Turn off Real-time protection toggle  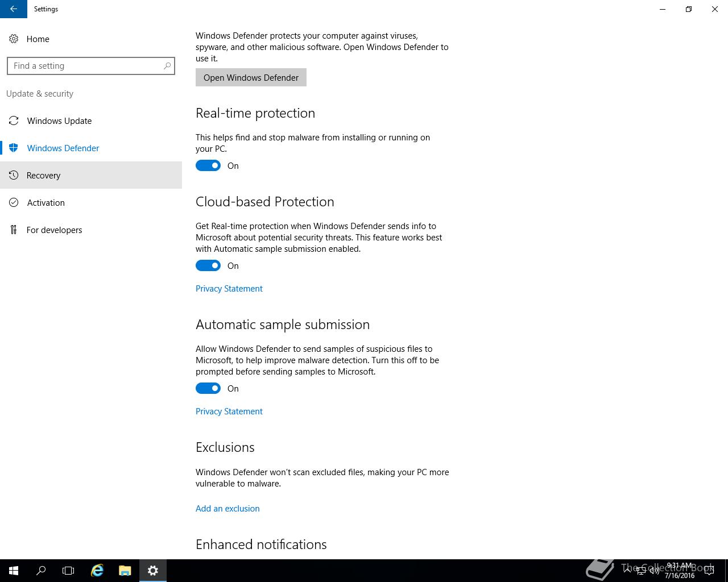(208, 165)
